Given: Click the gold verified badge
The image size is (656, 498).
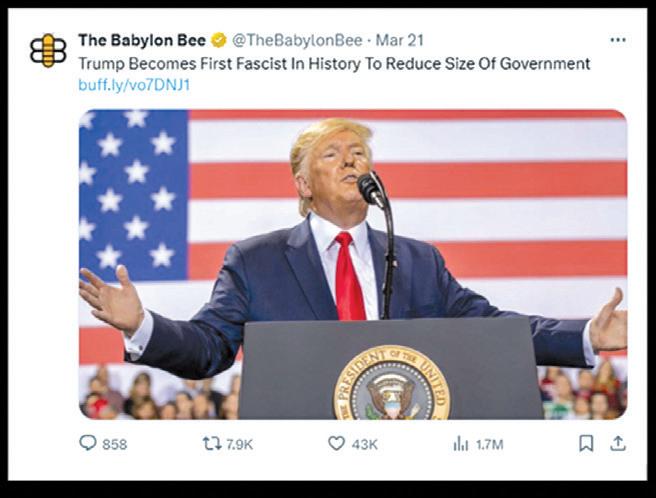Looking at the screenshot, I should pyautogui.click(x=218, y=41).
